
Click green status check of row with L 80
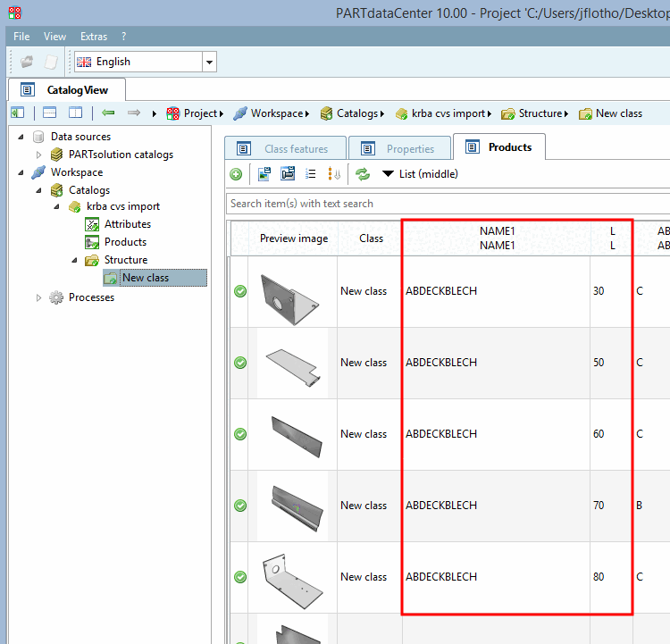(x=240, y=577)
